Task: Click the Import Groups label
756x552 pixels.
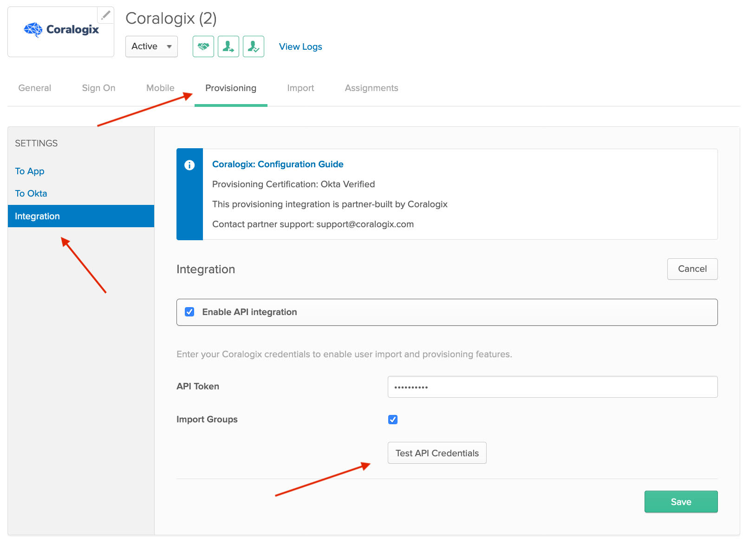Action: [207, 419]
